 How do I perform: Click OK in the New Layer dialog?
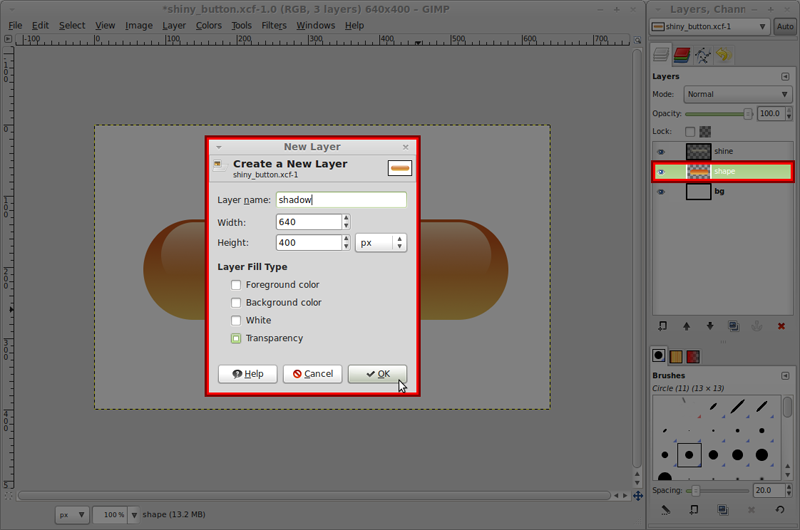coord(378,374)
